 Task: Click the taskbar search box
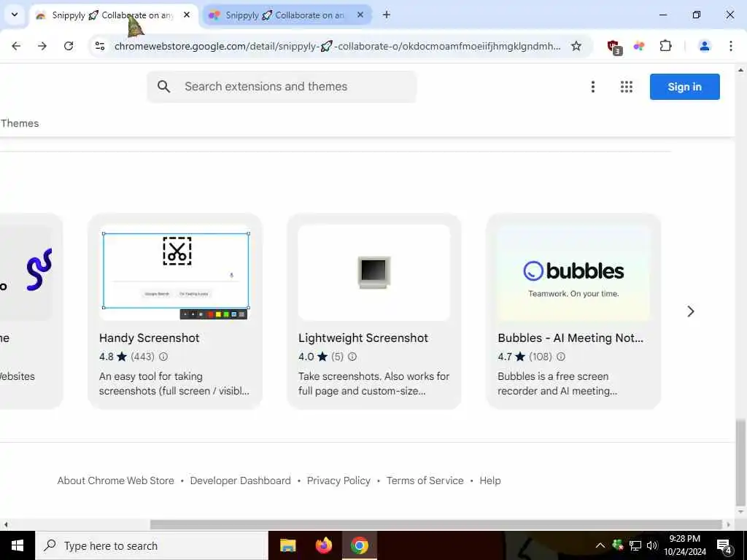(152, 545)
